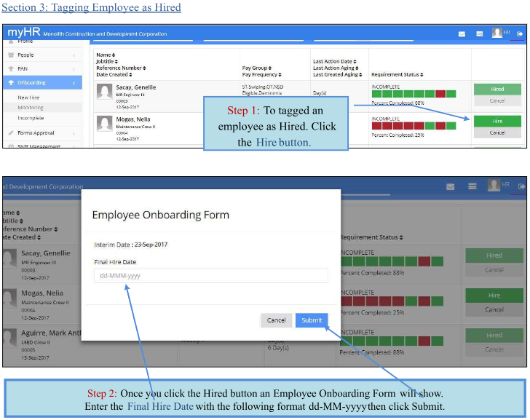
Task: Expand the People menu chevron
Action: 74,55
